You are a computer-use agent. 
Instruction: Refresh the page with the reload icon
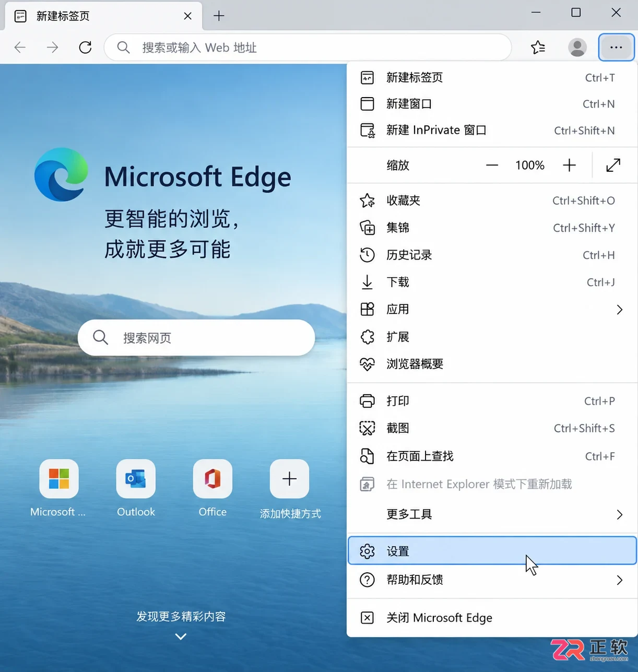(x=85, y=48)
